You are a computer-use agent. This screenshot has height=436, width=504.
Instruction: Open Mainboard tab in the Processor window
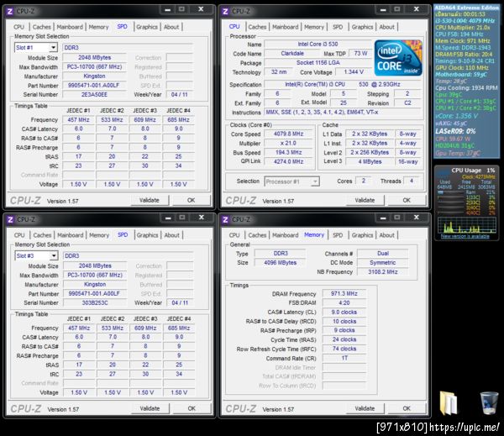285,27
